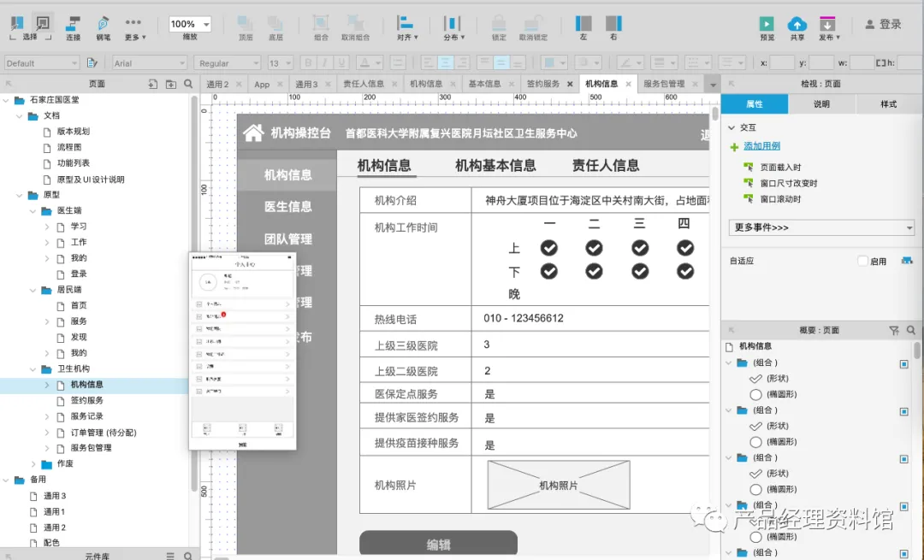Viewport: 924px width, 560px height.
Task: Close the 签约服务 document tab
Action: pyautogui.click(x=570, y=84)
